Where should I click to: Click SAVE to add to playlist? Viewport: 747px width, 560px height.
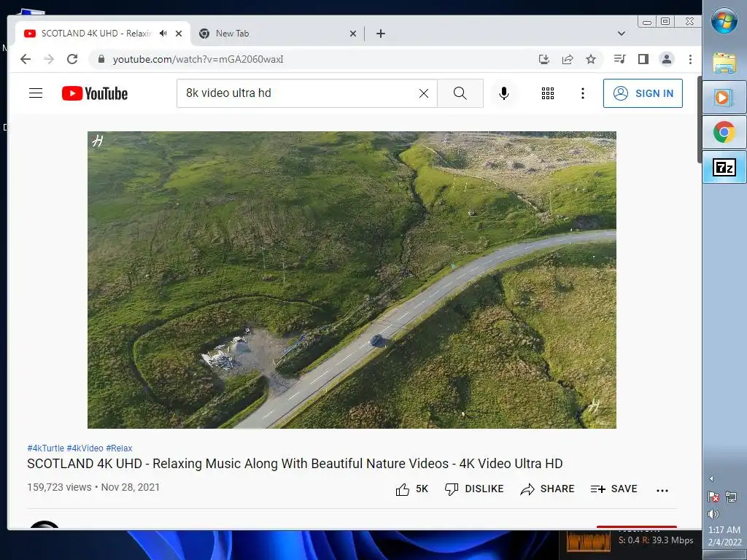pyautogui.click(x=614, y=489)
